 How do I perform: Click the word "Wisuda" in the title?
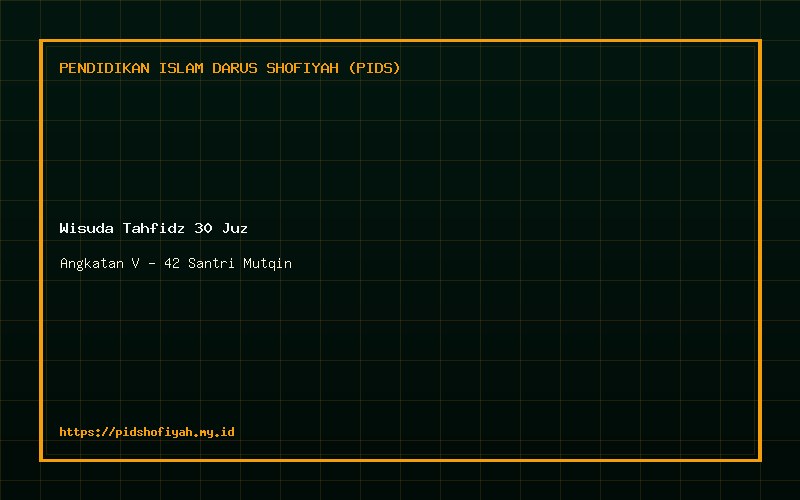tap(86, 228)
